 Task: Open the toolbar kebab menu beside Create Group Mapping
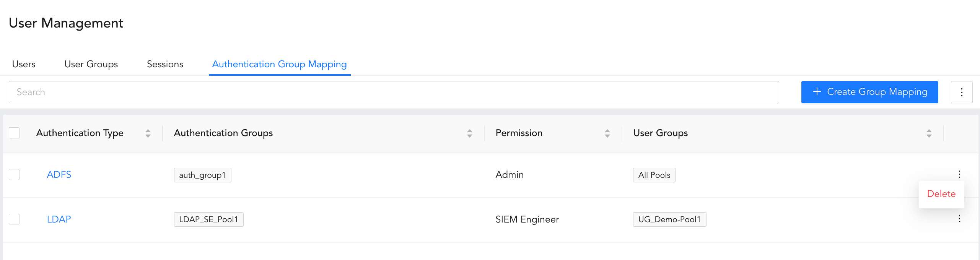click(x=961, y=92)
